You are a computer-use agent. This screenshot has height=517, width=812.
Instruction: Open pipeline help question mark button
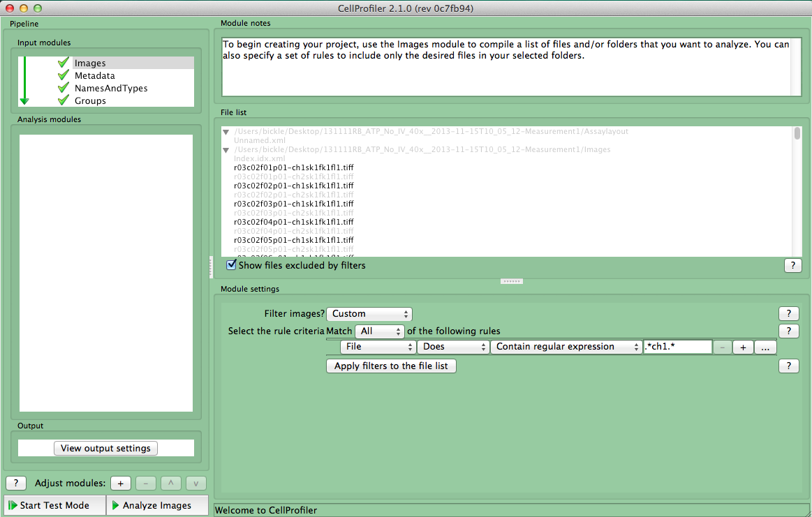(x=16, y=484)
